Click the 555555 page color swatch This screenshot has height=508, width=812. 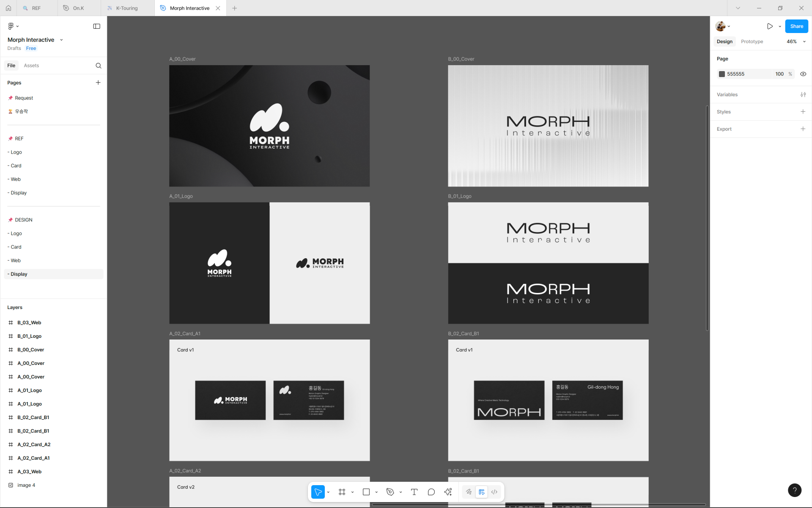point(722,74)
